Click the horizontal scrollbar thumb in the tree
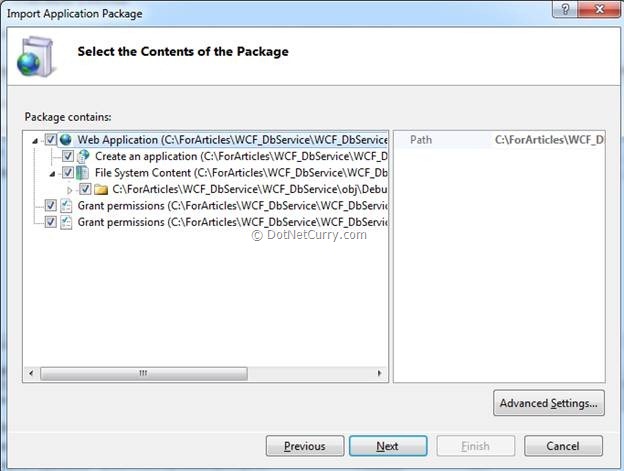Viewport: 624px width, 471px height. 143,373
